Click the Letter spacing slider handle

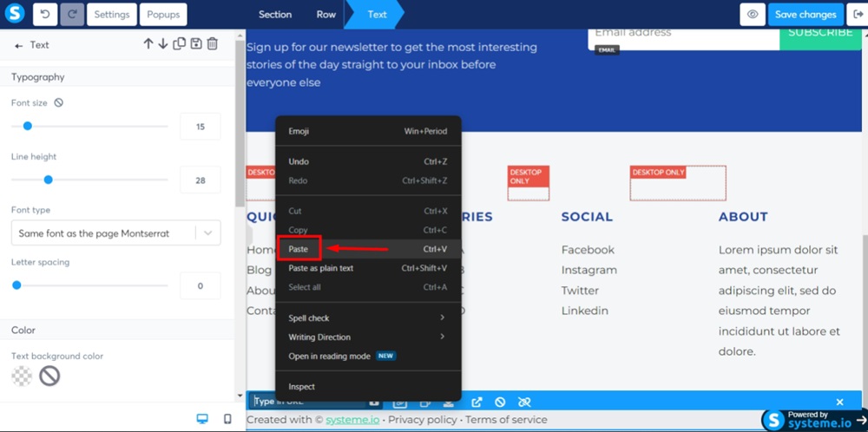16,285
